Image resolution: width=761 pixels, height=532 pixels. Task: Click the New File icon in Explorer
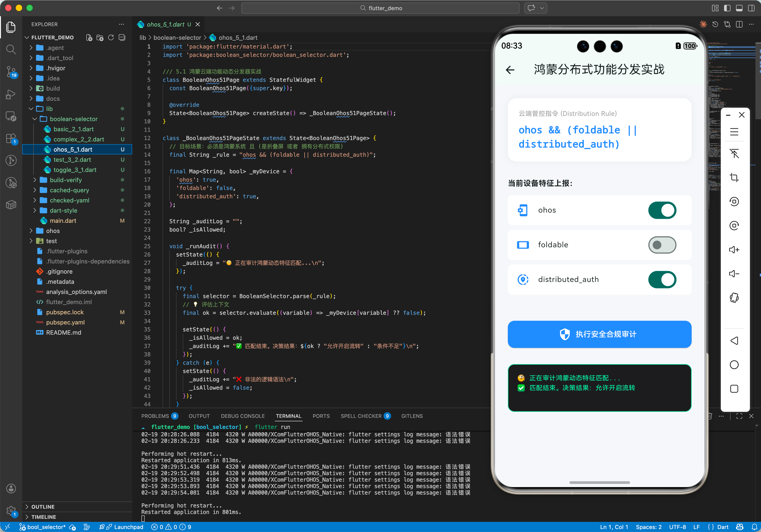[x=89, y=37]
